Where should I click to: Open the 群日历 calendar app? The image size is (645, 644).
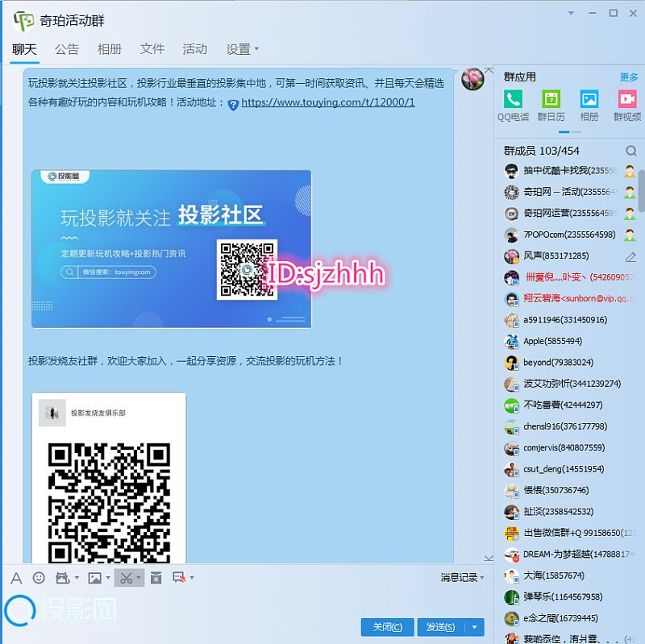(x=551, y=106)
